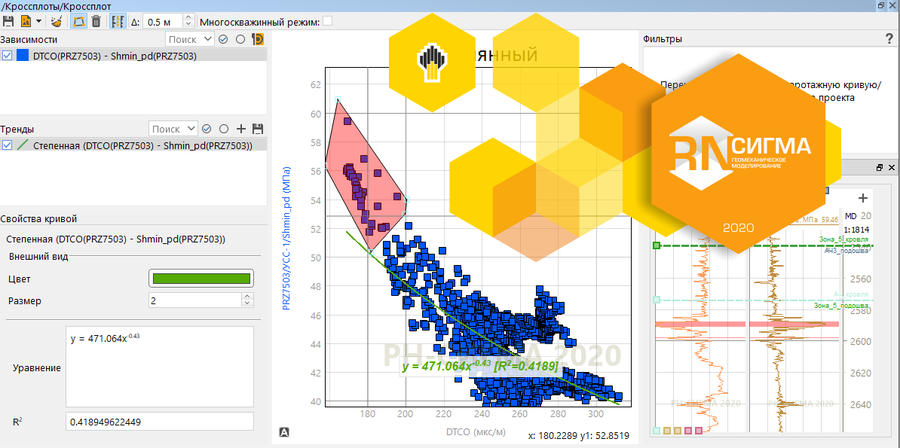This screenshot has height=448, width=900.
Task: Click the save icon in the crossplot toolbar
Action: click(8, 21)
